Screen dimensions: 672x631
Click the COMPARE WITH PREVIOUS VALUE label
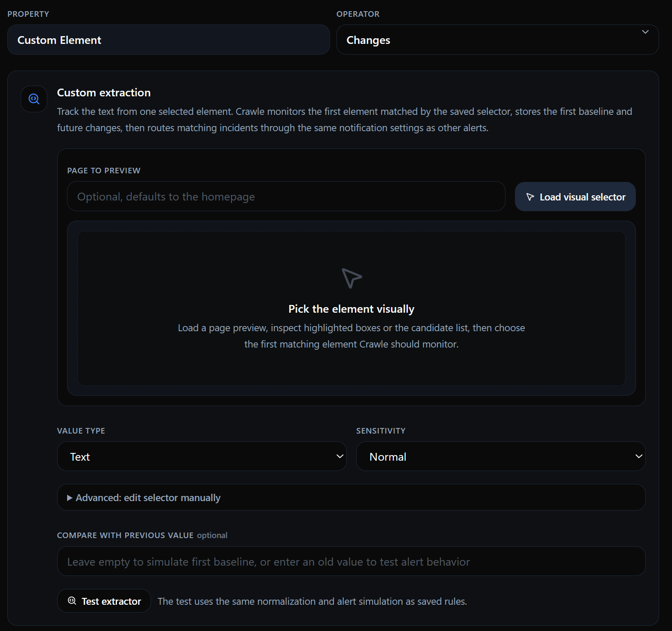pyautogui.click(x=125, y=535)
